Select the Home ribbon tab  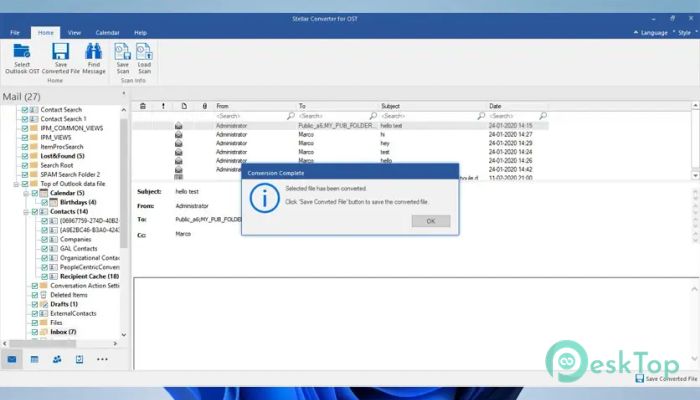point(46,33)
